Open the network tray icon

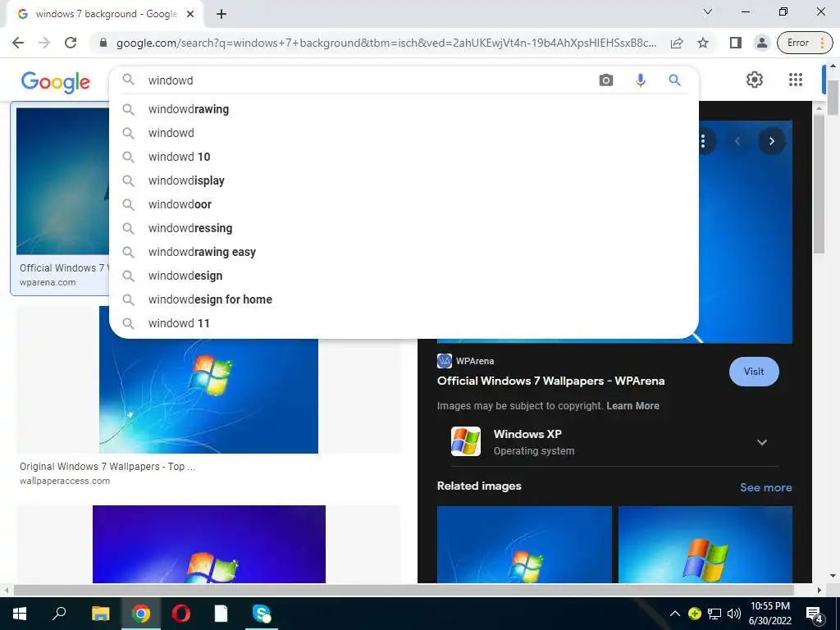coord(714,614)
